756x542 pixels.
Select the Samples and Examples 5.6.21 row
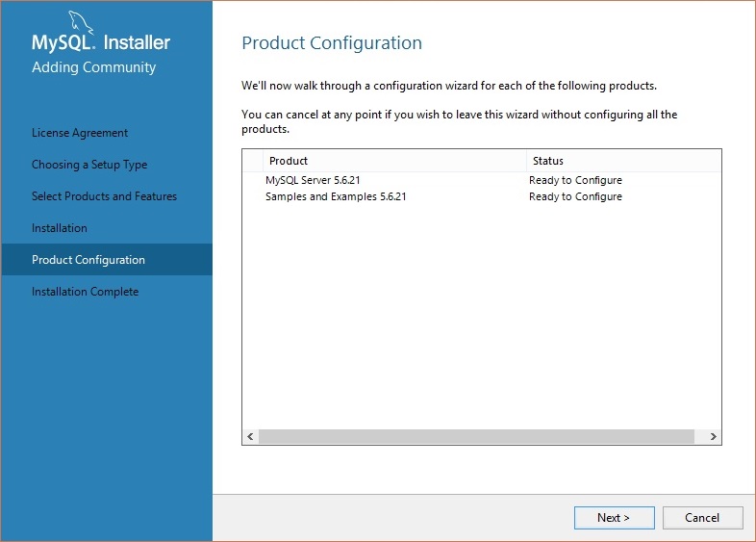(482, 196)
